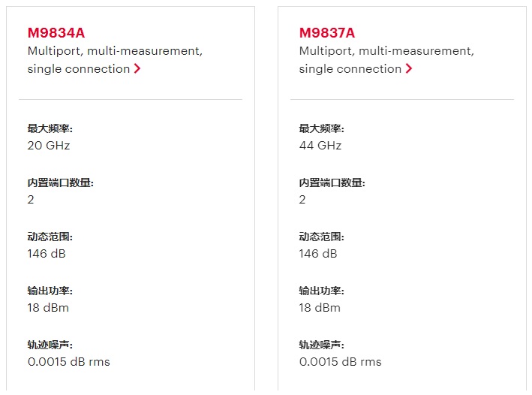Image resolution: width=532 pixels, height=395 pixels.
Task: Select the M9837A 0.0015 dB rms trace noise
Action: point(341,362)
